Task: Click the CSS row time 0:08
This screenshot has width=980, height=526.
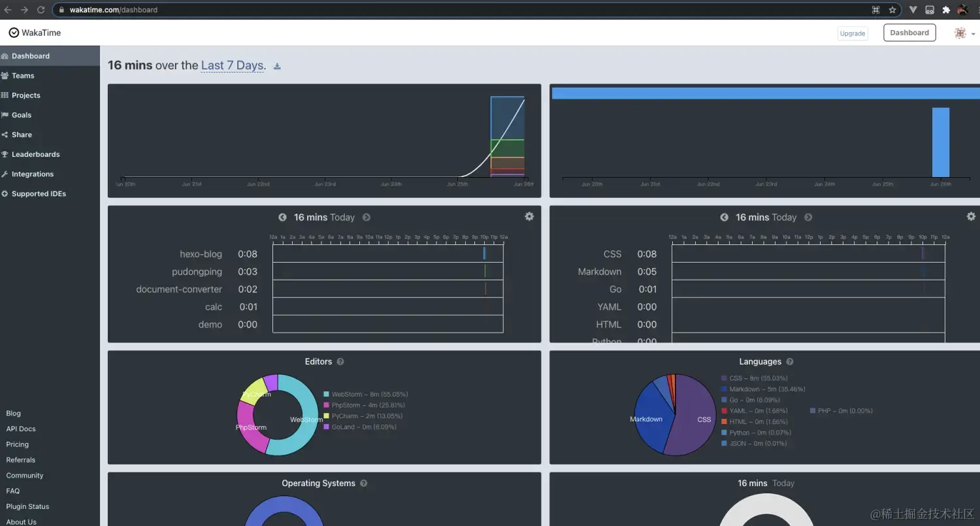Action: pos(647,254)
